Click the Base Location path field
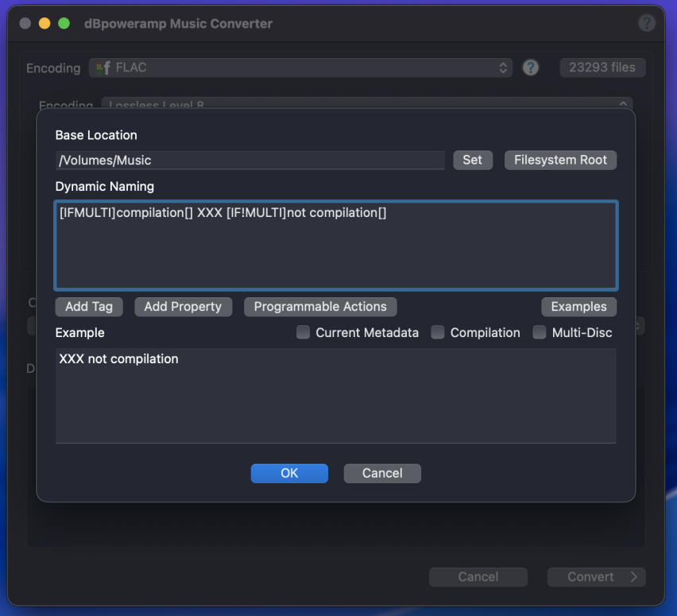The image size is (677, 616). click(250, 161)
